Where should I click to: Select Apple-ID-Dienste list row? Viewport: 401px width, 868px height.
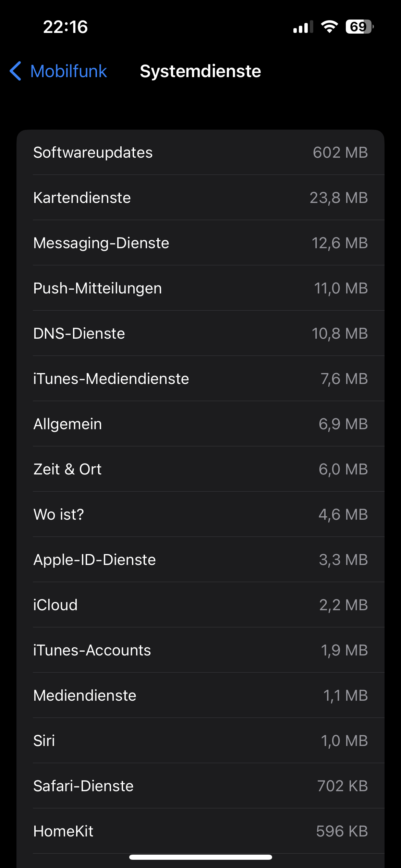[x=200, y=559]
